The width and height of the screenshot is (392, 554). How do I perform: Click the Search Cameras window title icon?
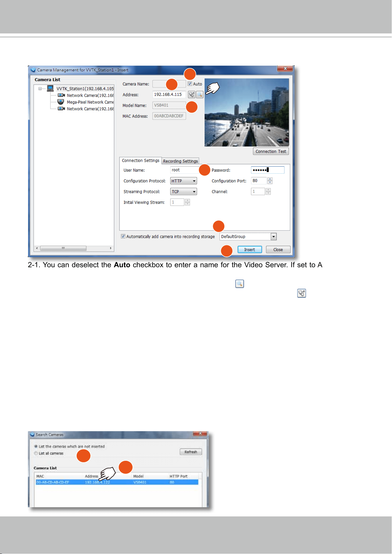32,434
